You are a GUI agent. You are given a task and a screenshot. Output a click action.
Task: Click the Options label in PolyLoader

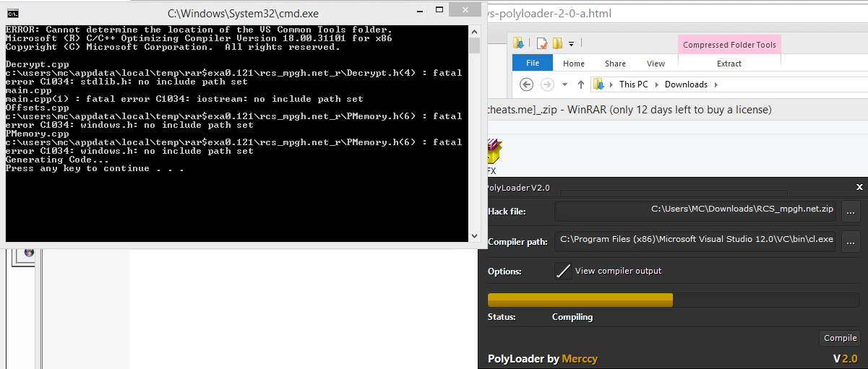coord(503,272)
